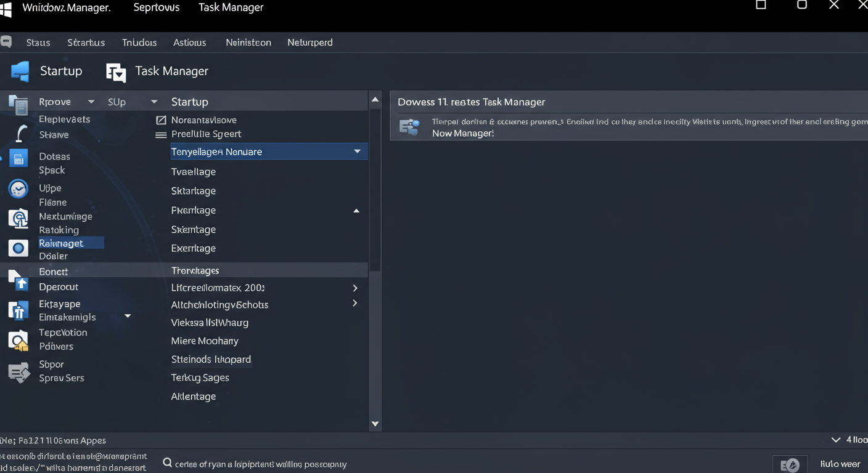Select Pdivers in the sidebar

(x=56, y=347)
